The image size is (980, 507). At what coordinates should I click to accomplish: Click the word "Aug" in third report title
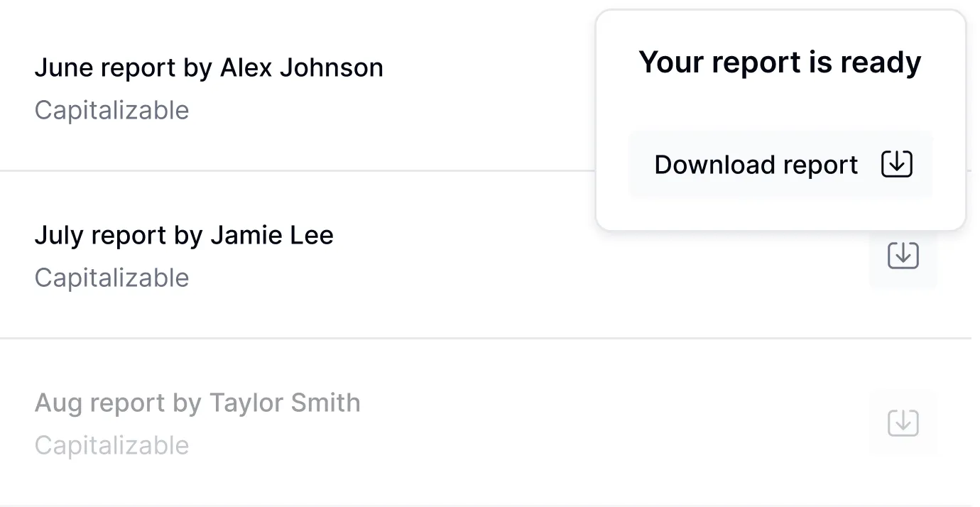coord(58,404)
